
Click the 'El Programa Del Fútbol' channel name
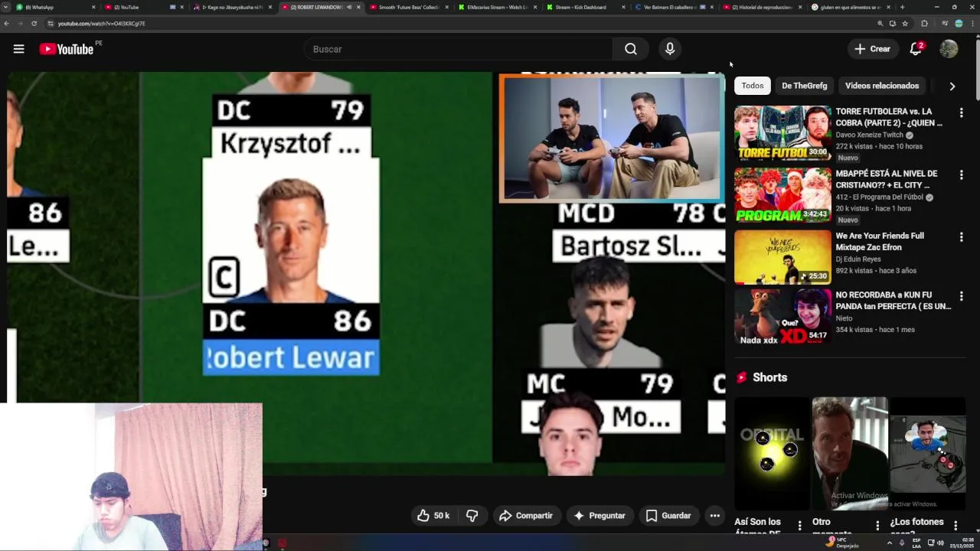click(881, 197)
